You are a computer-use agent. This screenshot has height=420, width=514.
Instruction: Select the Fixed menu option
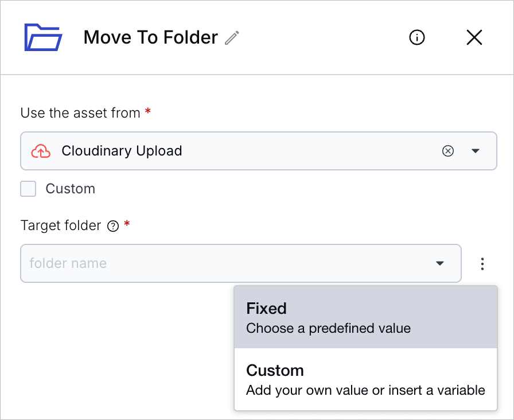click(x=365, y=317)
